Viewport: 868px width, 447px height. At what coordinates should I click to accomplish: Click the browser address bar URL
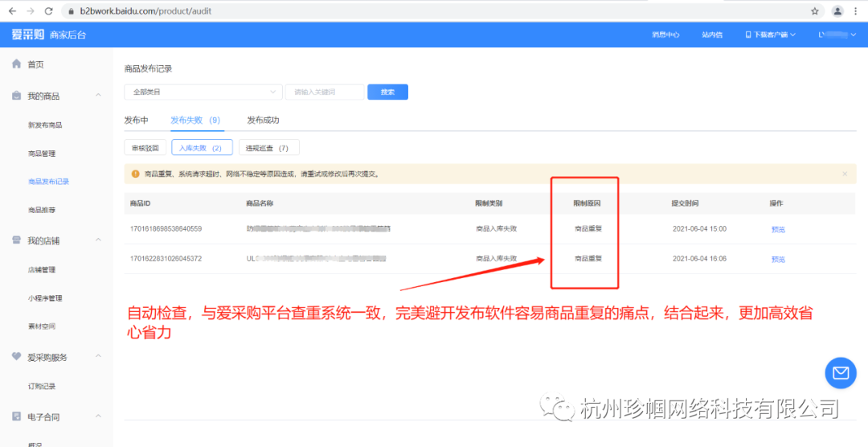[147, 11]
